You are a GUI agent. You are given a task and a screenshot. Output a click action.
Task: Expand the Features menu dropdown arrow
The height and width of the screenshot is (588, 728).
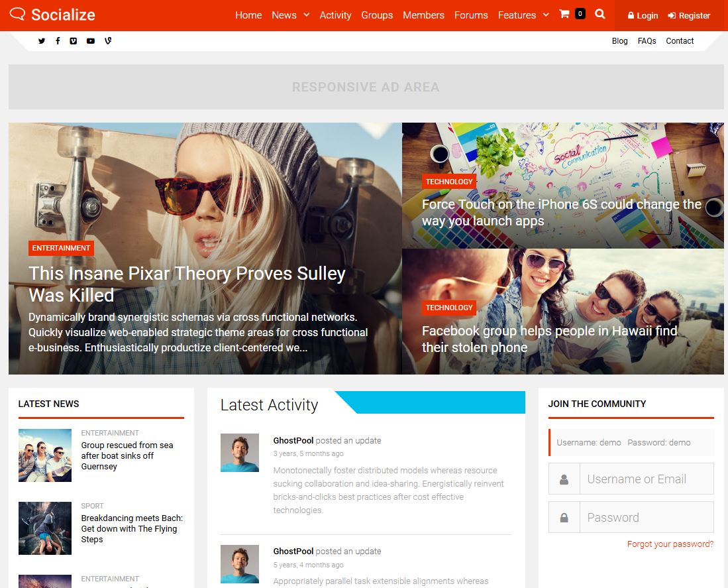(546, 15)
